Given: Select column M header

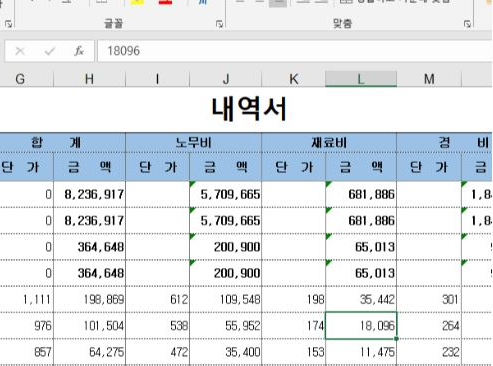Looking at the screenshot, I should (429, 79).
